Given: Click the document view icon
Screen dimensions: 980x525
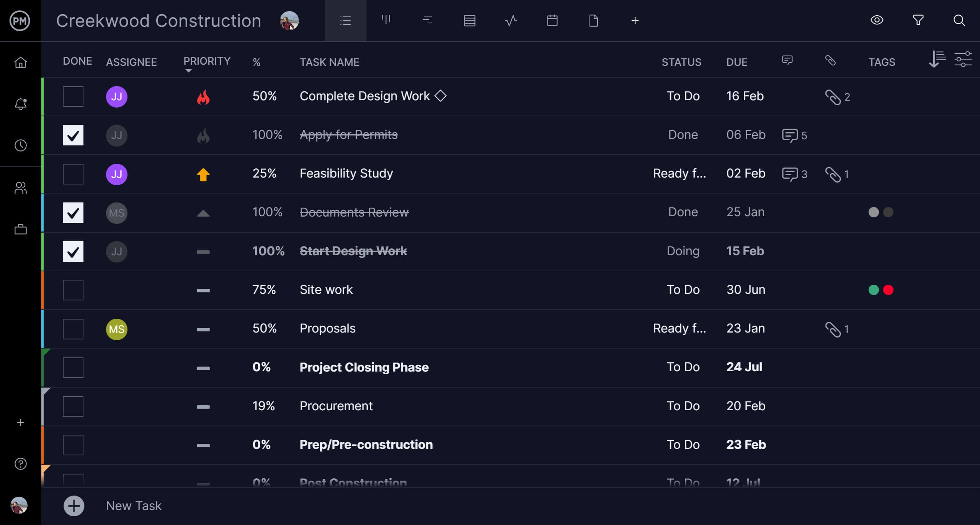Looking at the screenshot, I should pos(594,21).
